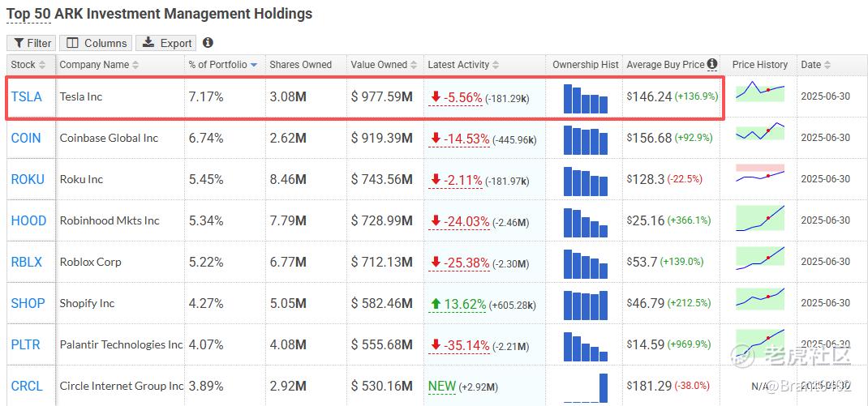The width and height of the screenshot is (868, 406).
Task: Open the TSLA ticker link
Action: [26, 96]
